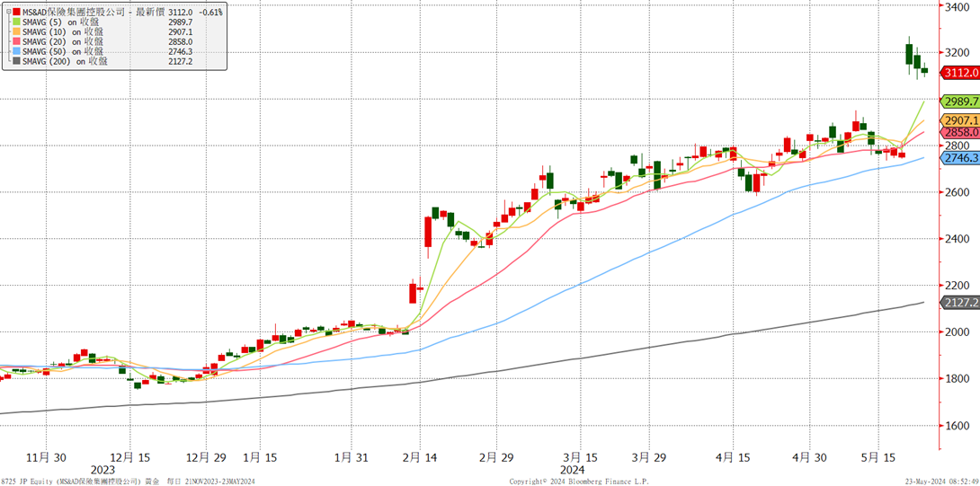Click the 1月 31 date axis label

coord(352,458)
